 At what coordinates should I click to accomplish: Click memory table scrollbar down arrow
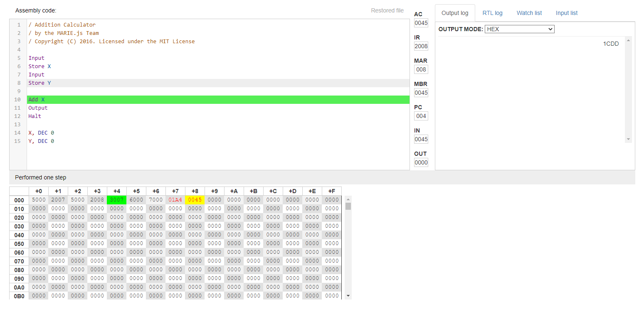(348, 296)
